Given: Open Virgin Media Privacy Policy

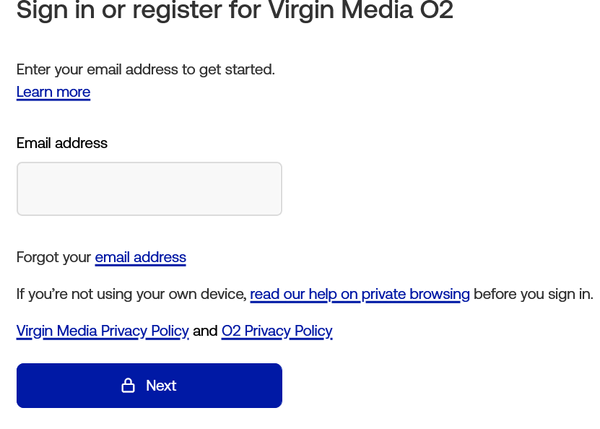Looking at the screenshot, I should tap(103, 331).
